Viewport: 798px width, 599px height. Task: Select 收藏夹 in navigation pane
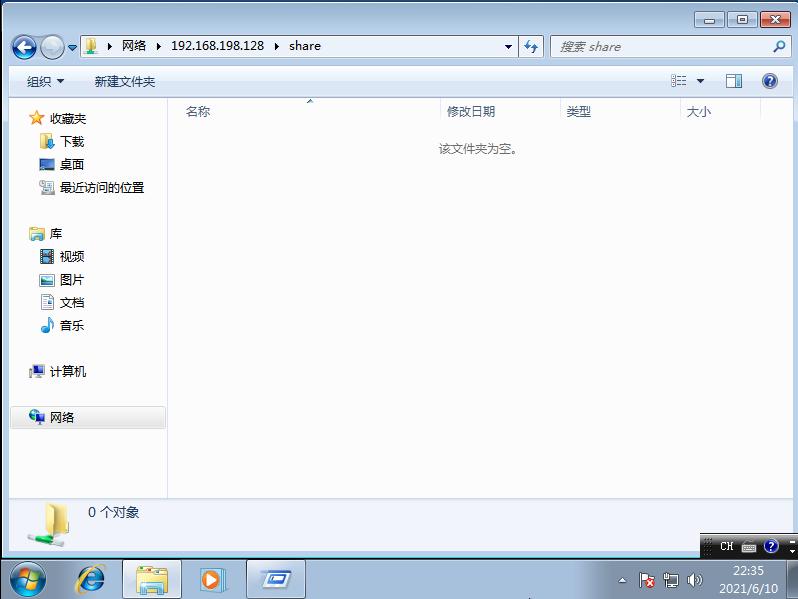(68, 119)
